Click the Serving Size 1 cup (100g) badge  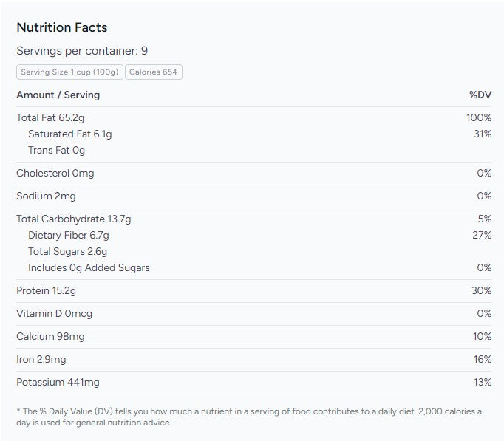[x=69, y=72]
